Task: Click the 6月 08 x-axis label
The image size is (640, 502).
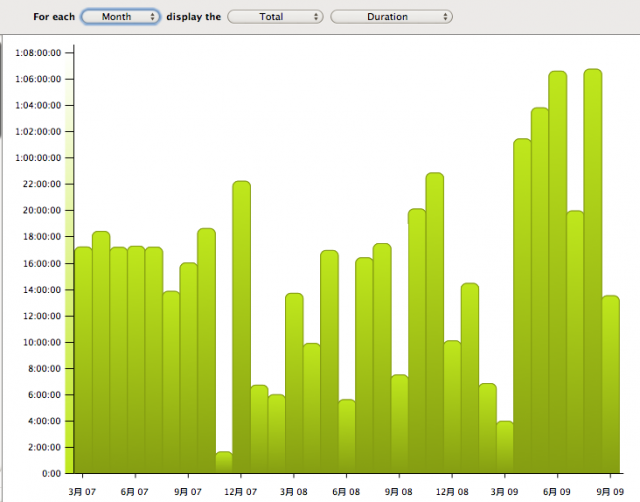Action: [346, 491]
